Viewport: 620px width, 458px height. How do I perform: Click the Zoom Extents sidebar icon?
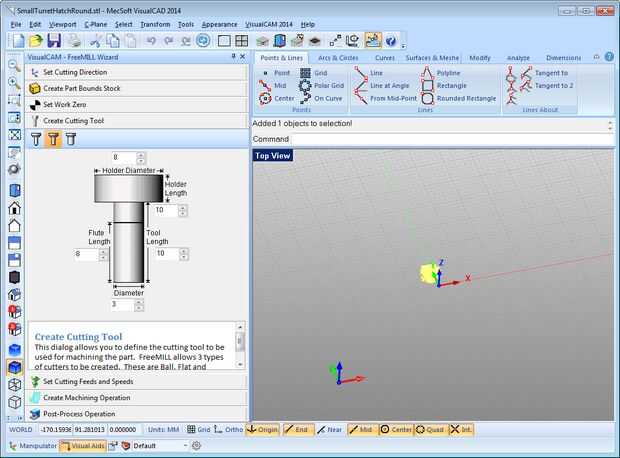[x=14, y=134]
